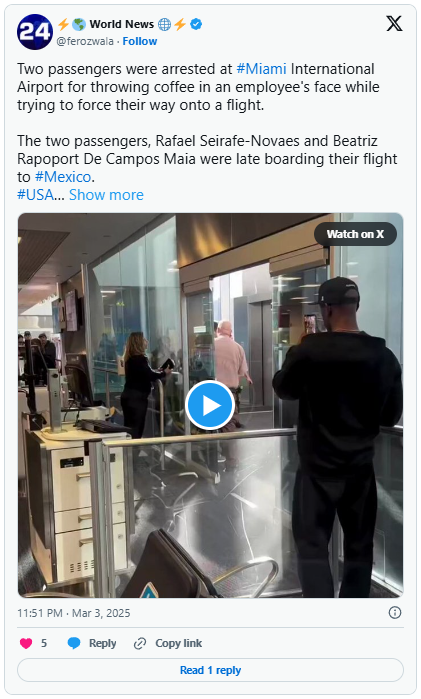Click the blue verified badge

coord(196,24)
